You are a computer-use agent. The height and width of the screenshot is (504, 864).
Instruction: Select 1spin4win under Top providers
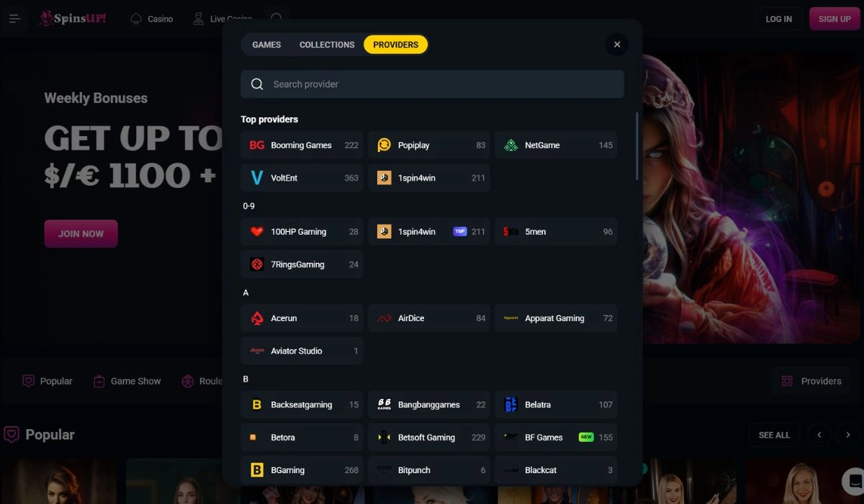(429, 178)
